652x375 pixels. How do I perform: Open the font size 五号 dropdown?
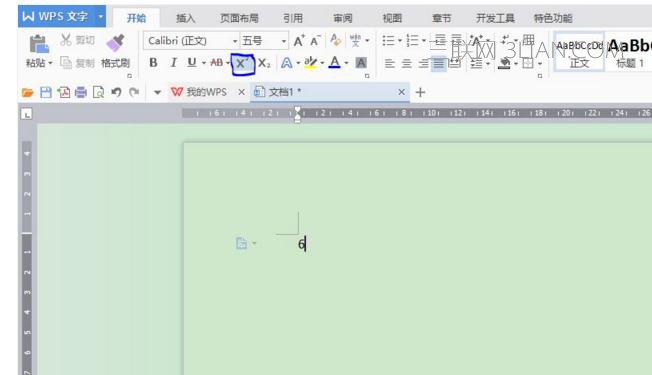tap(284, 41)
